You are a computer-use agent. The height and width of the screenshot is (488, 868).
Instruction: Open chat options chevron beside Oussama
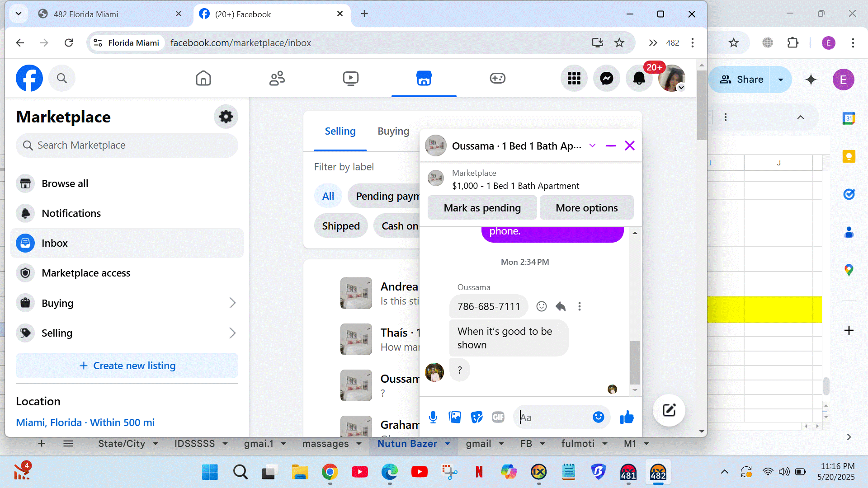point(592,145)
